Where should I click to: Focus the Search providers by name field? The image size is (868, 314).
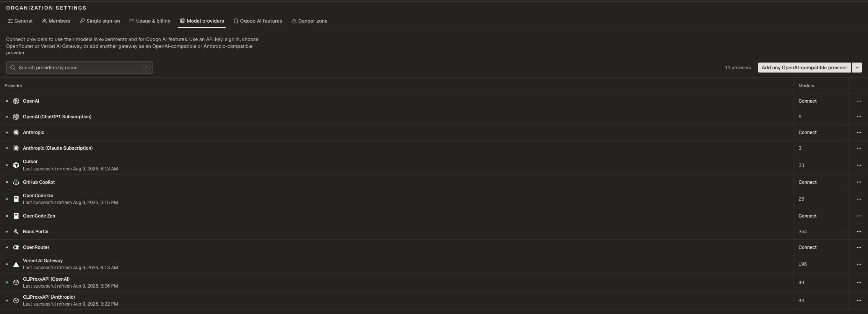pyautogui.click(x=80, y=68)
